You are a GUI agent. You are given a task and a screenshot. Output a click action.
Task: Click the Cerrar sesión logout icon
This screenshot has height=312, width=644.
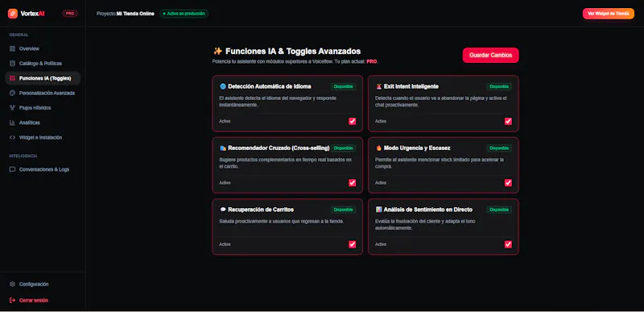click(12, 300)
